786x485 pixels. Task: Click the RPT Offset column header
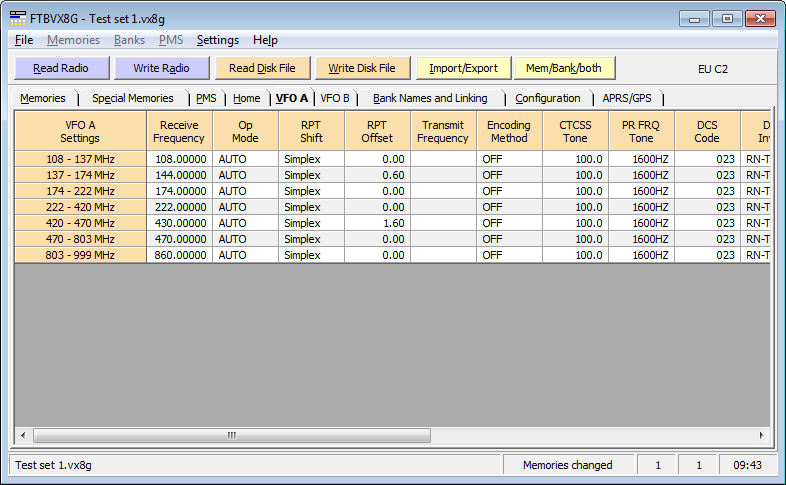pos(377,131)
